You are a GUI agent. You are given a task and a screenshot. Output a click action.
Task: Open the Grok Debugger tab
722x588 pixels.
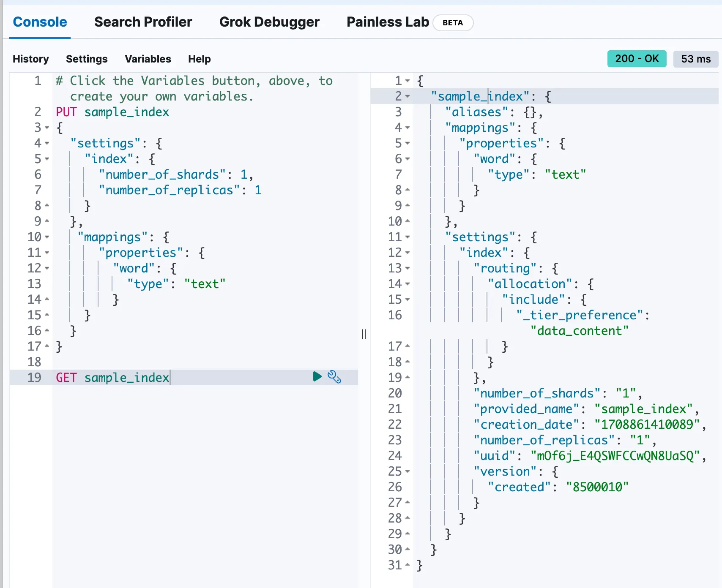[269, 22]
